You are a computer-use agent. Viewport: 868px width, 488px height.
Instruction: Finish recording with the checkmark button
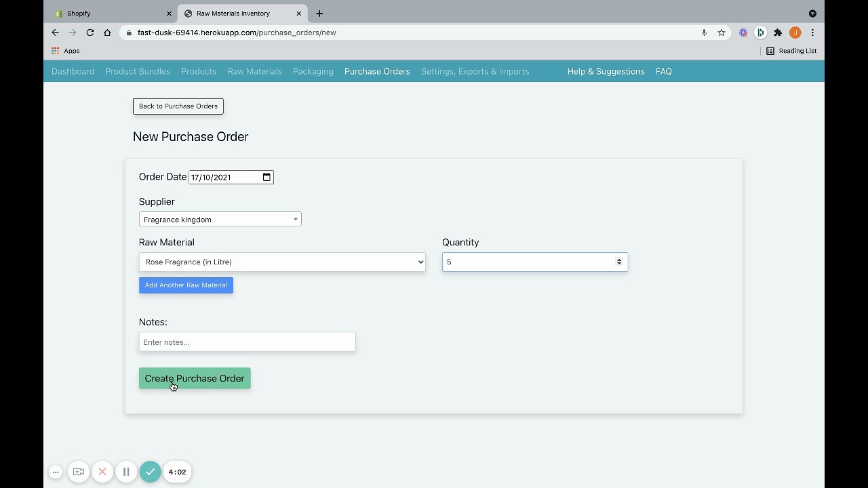(151, 472)
